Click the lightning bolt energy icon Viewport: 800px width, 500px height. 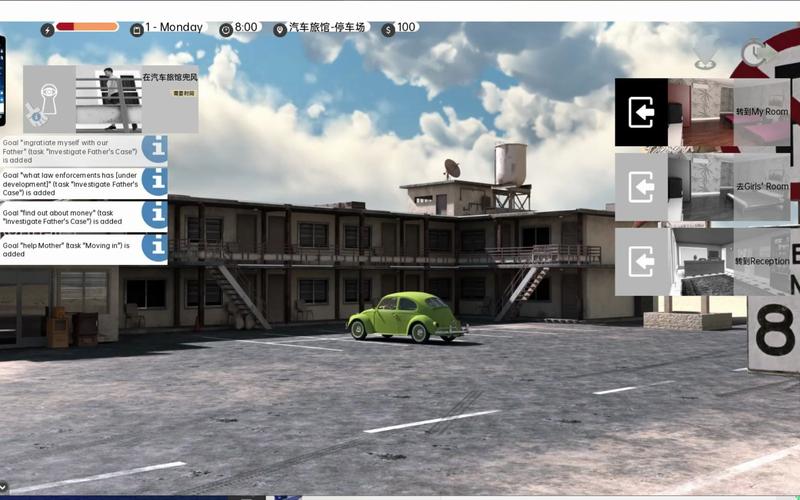(x=47, y=29)
